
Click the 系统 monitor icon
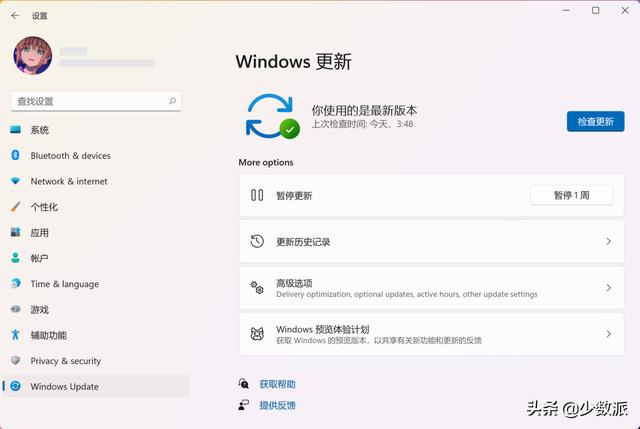(16, 130)
